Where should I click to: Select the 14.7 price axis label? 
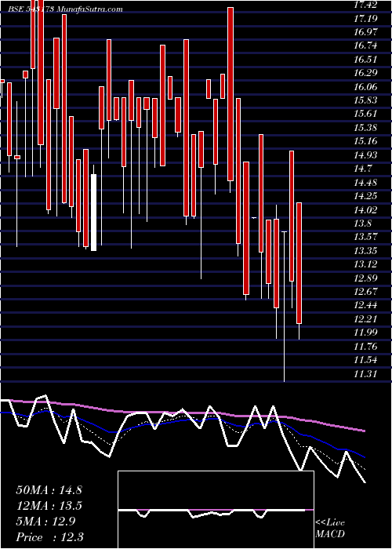[x=363, y=169]
